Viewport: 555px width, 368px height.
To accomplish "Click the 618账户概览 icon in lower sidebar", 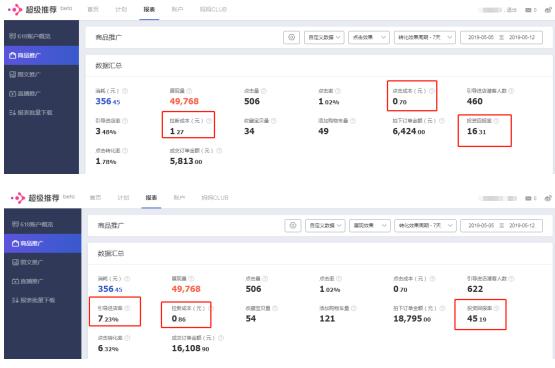I will (x=15, y=224).
